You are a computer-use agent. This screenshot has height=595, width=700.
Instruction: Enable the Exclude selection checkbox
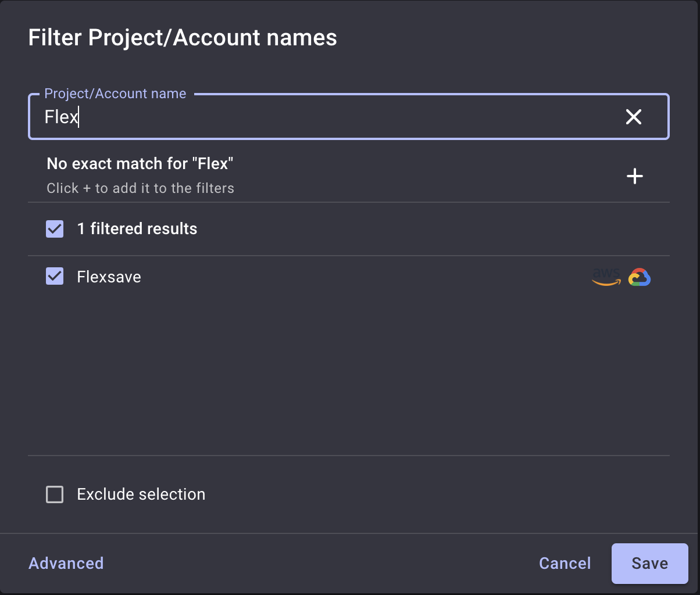click(x=55, y=494)
